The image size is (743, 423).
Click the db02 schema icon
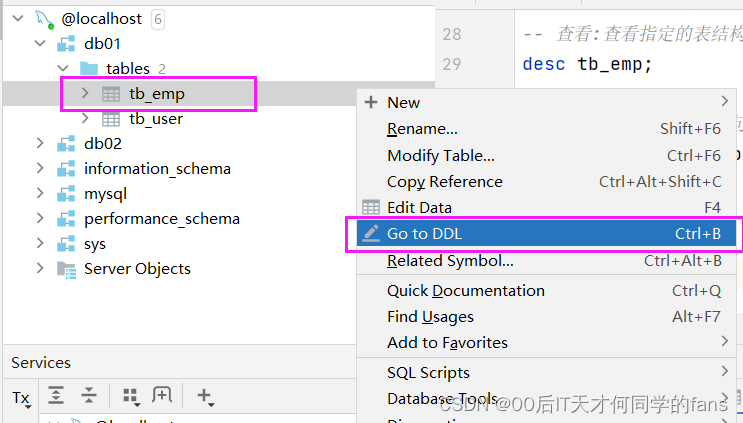point(66,144)
